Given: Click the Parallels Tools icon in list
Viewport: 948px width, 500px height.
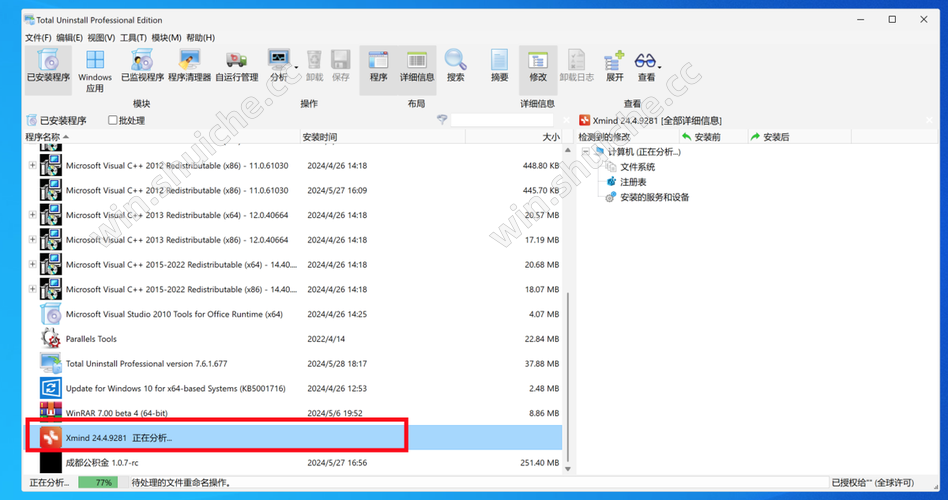Looking at the screenshot, I should 51,339.
